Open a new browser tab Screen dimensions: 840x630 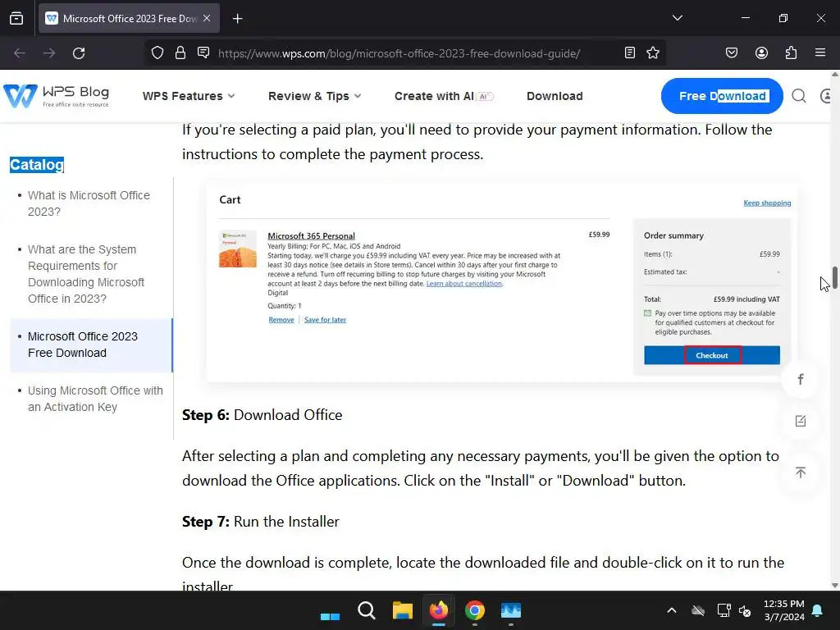237,19
